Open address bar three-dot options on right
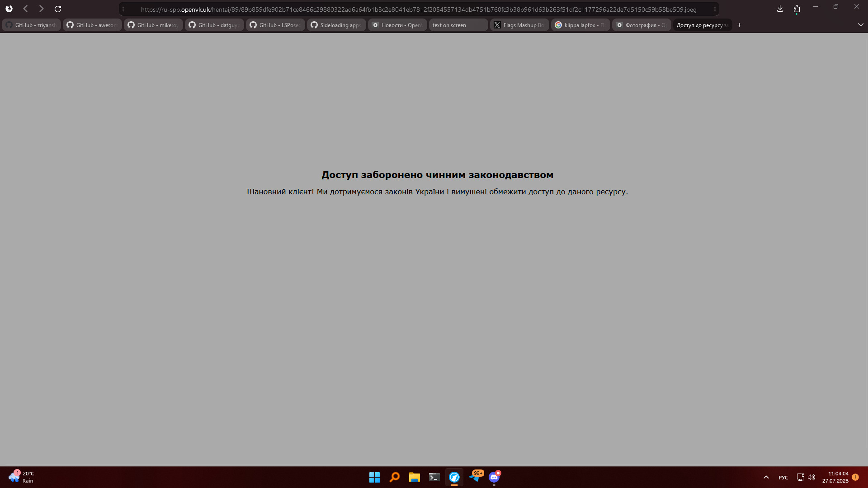 click(x=715, y=9)
